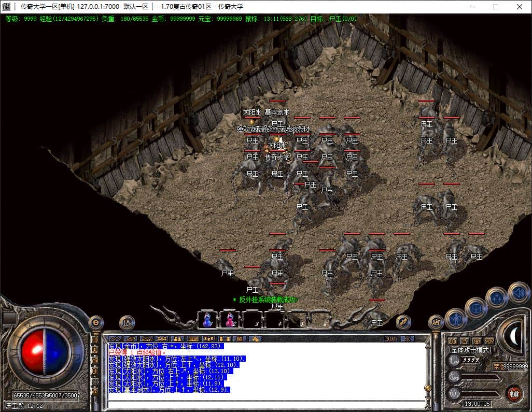Viewport: 532px width, 412px height.
Task: Click the 元宝 ingot value in status bar
Action: (x=220, y=19)
